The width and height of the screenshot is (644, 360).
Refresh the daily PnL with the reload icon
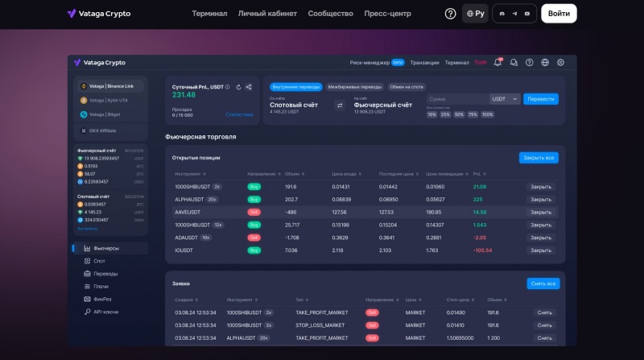tap(238, 87)
